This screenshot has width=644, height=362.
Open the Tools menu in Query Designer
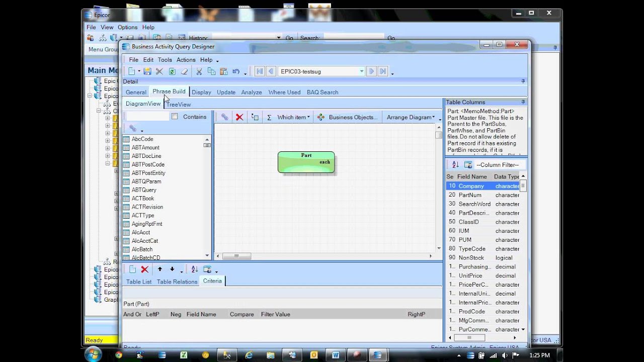(x=165, y=60)
